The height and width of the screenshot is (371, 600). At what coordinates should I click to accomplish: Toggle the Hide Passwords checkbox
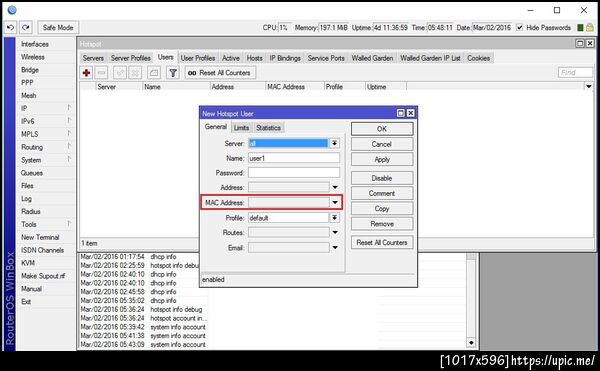click(520, 28)
